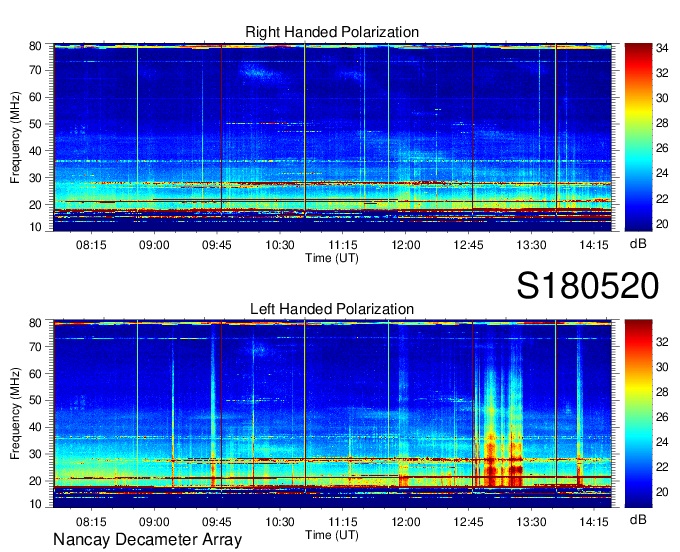This screenshot has width=680, height=552.
Task: Click the 28 value on Left Handed color bar
Action: coord(662,392)
